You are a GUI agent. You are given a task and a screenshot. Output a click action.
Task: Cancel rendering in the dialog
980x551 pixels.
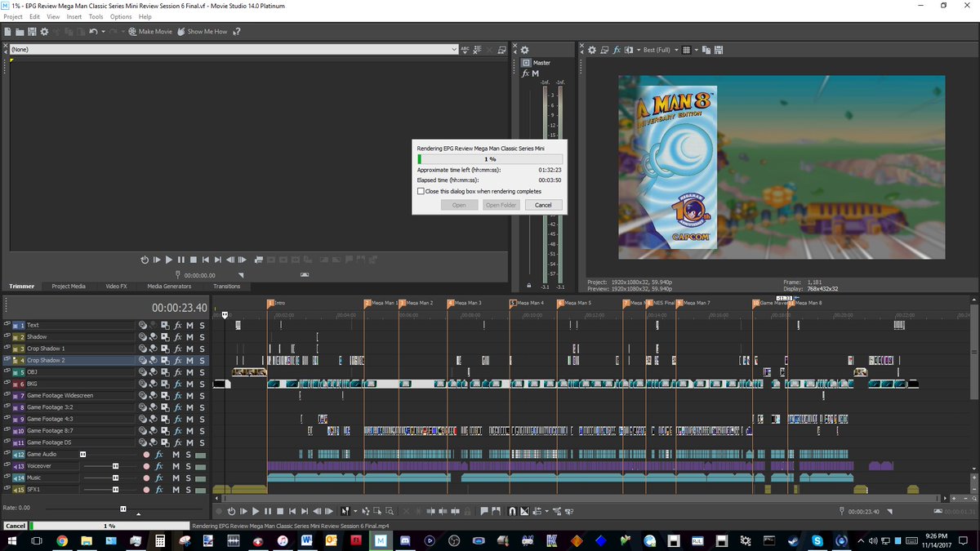tap(543, 205)
